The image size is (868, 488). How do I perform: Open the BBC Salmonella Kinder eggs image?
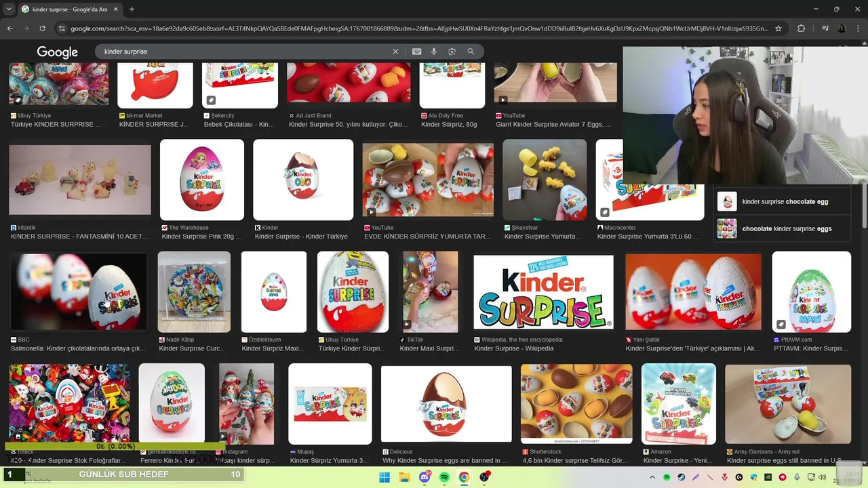pyautogui.click(x=78, y=292)
